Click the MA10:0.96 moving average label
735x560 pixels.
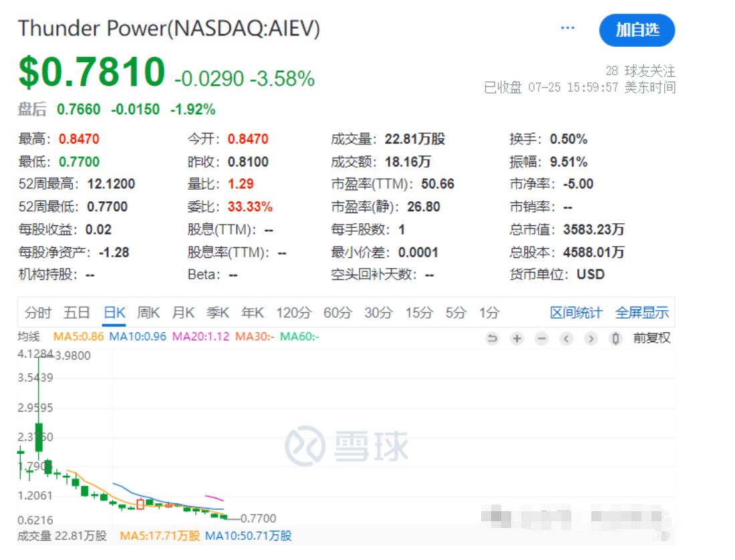point(138,337)
